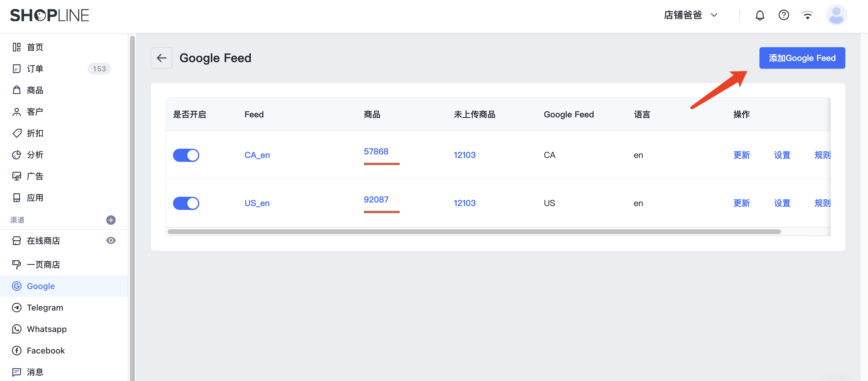Click the 语言 column header
Viewport: 868px width, 381px height.
coord(642,115)
